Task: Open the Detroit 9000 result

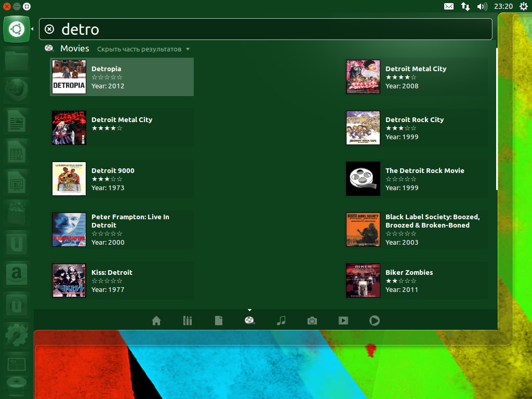Action: (x=122, y=179)
